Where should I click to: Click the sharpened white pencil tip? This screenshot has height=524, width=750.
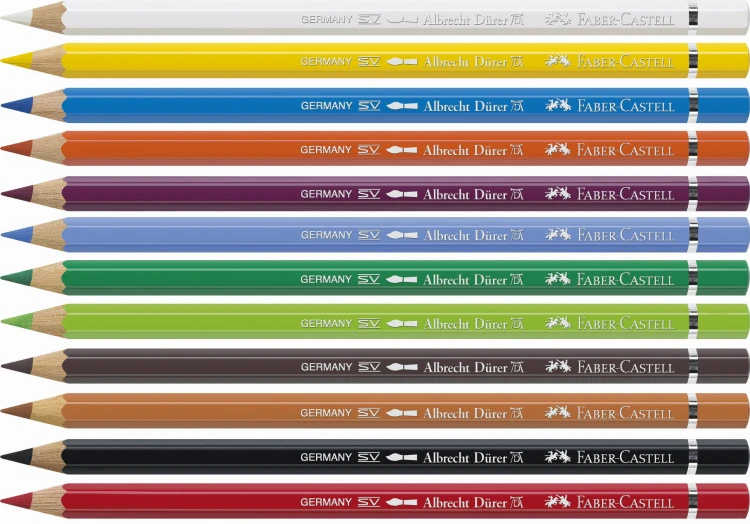[x=17, y=18]
